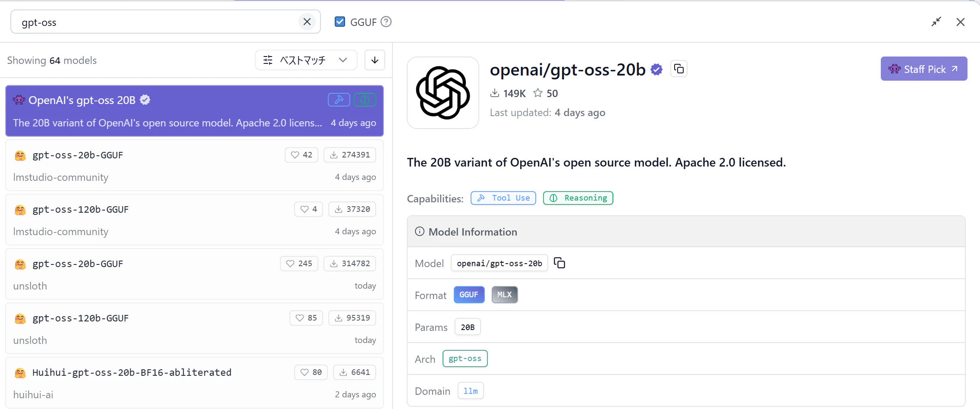Image resolution: width=980 pixels, height=409 pixels.
Task: Collapse the model search dialog
Action: tap(936, 22)
